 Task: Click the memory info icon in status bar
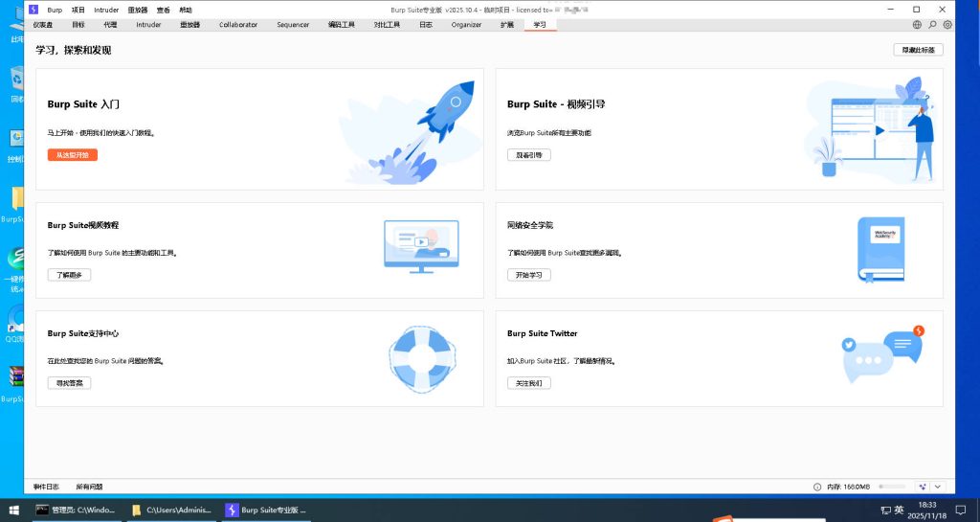click(x=817, y=487)
